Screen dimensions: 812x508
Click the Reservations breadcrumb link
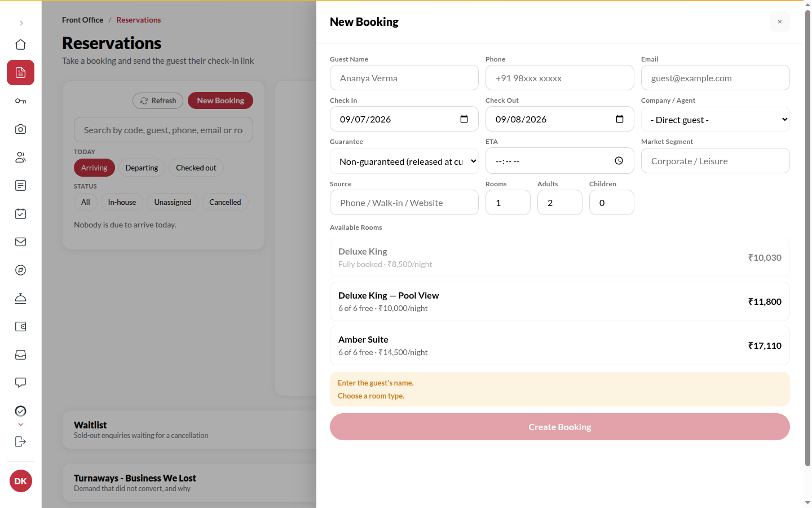tap(139, 20)
